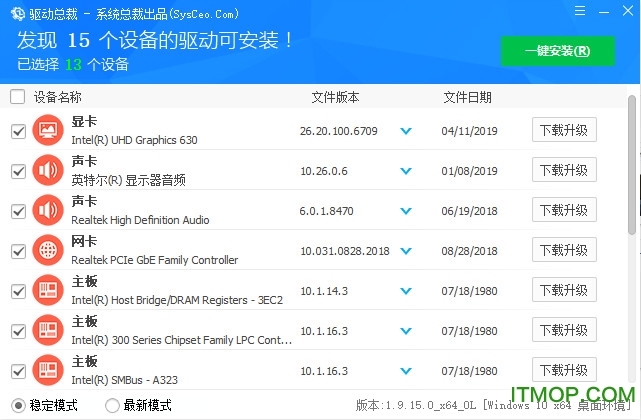This screenshot has height=420, width=641.
Task: Uncheck Host Bridge/DRAM Registers - 3EC2 device
Action: pos(18,292)
